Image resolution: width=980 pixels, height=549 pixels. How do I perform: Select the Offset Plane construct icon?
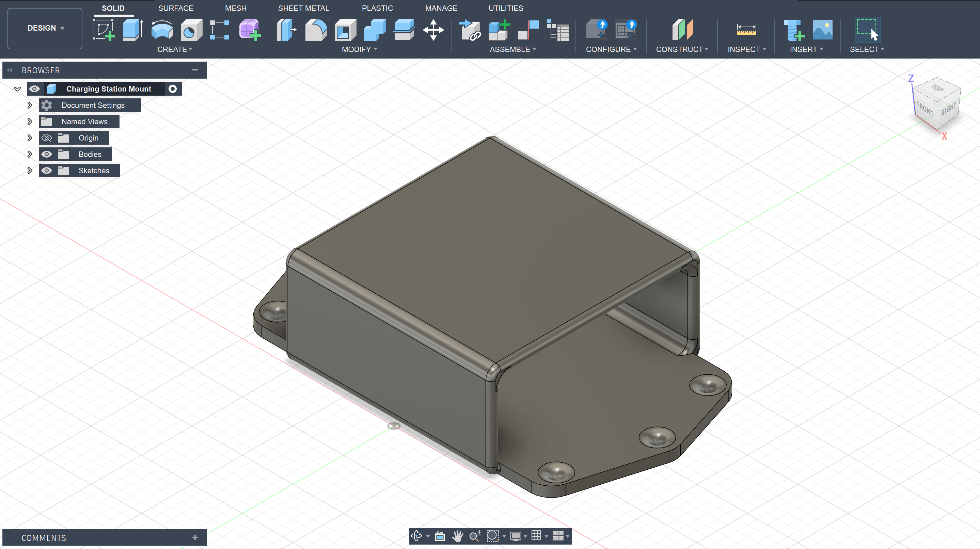[x=682, y=30]
